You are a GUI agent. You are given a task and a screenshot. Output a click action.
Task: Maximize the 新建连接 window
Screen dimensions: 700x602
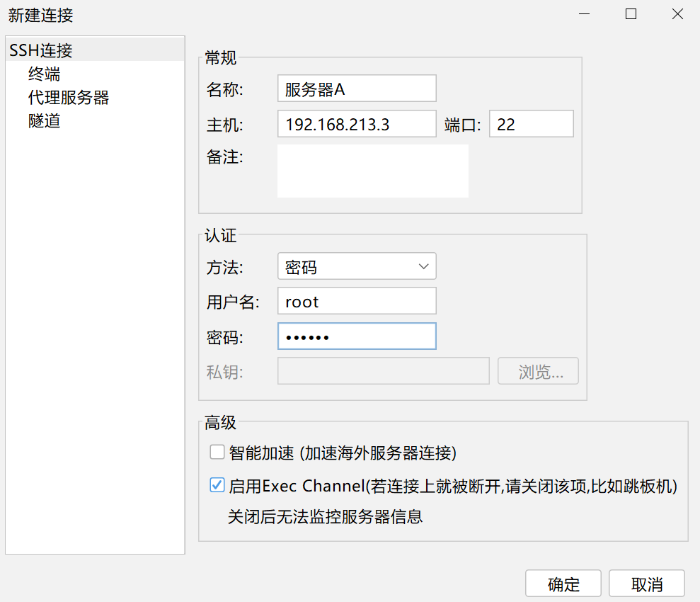[x=631, y=14]
